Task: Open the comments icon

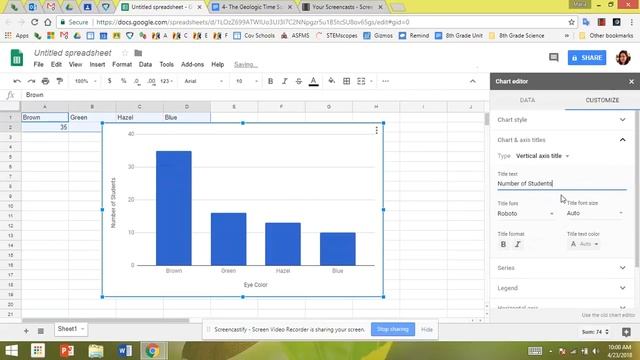Action: [553, 58]
